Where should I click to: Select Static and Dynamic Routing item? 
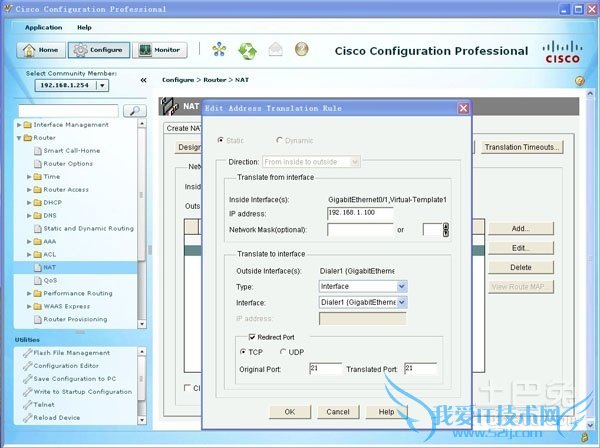pyautogui.click(x=88, y=228)
